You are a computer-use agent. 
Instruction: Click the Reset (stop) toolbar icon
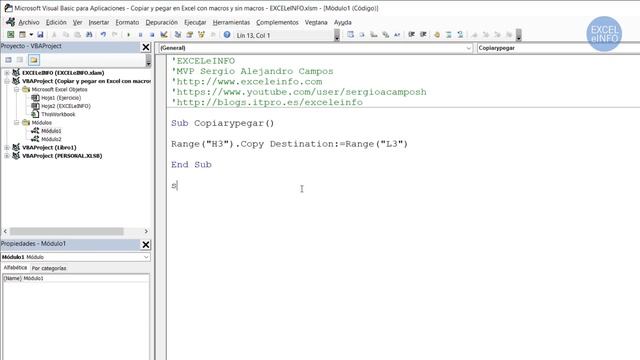coord(152,35)
